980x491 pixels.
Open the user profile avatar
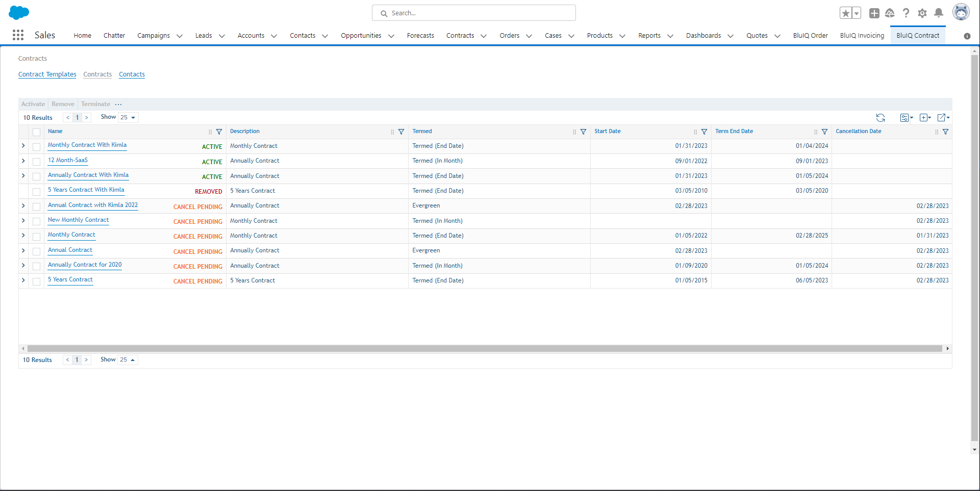tap(961, 13)
